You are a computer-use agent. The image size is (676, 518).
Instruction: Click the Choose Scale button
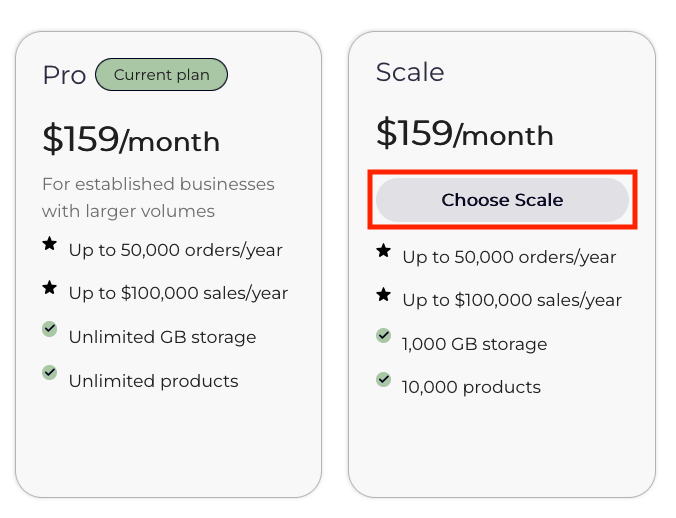tap(502, 200)
